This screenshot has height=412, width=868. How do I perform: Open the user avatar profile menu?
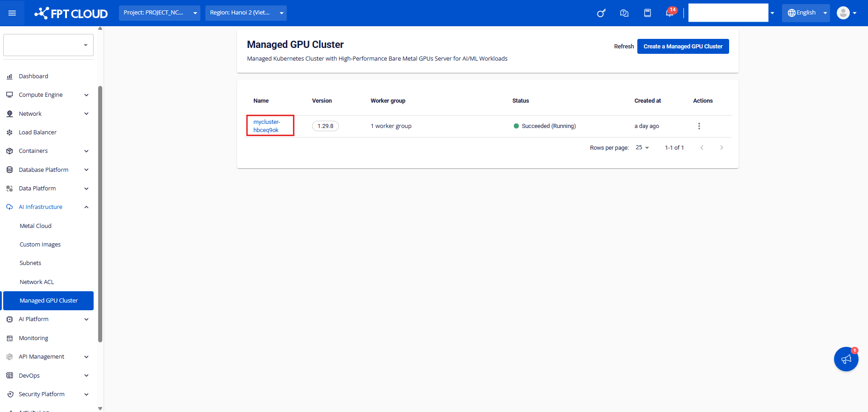(846, 13)
